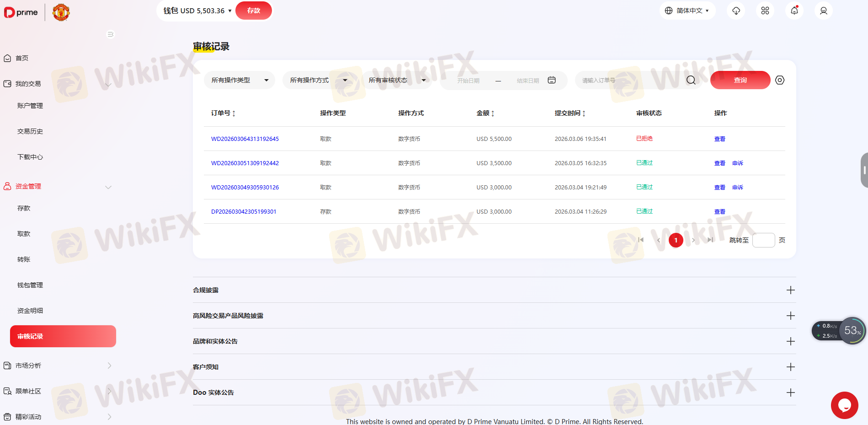
Task: Expand the 合规披露 section
Action: 790,290
